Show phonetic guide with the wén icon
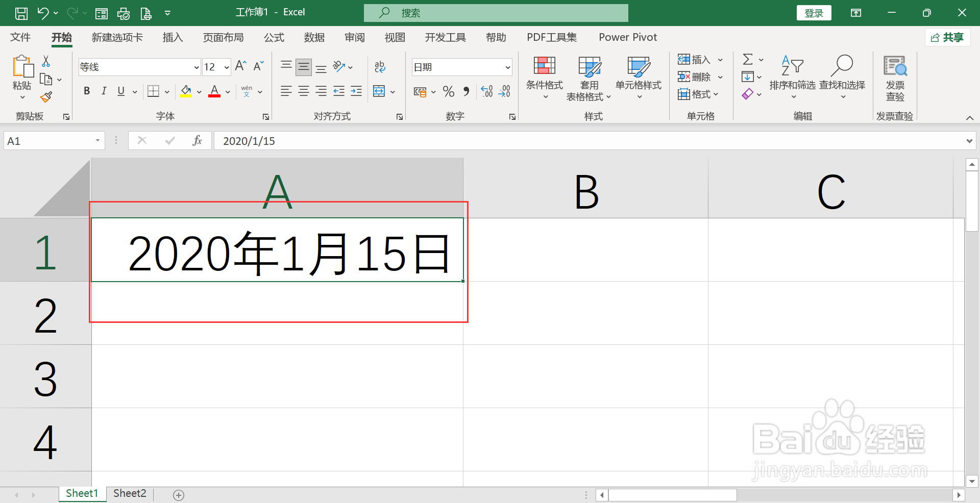980x503 pixels. pos(247,91)
